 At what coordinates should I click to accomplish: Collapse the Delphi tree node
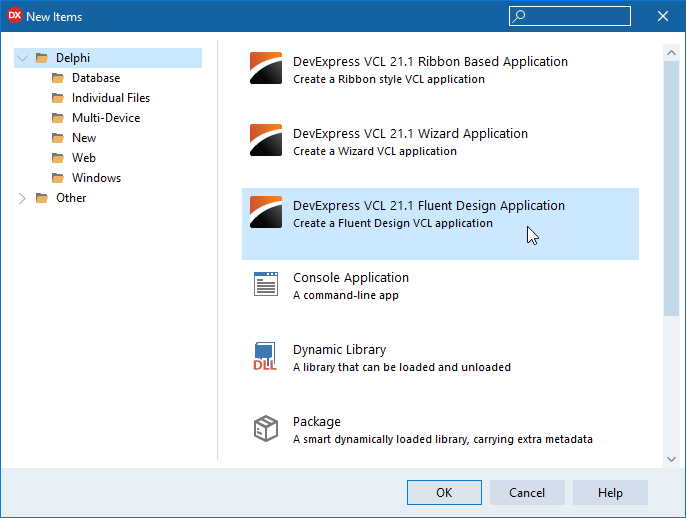pos(22,58)
